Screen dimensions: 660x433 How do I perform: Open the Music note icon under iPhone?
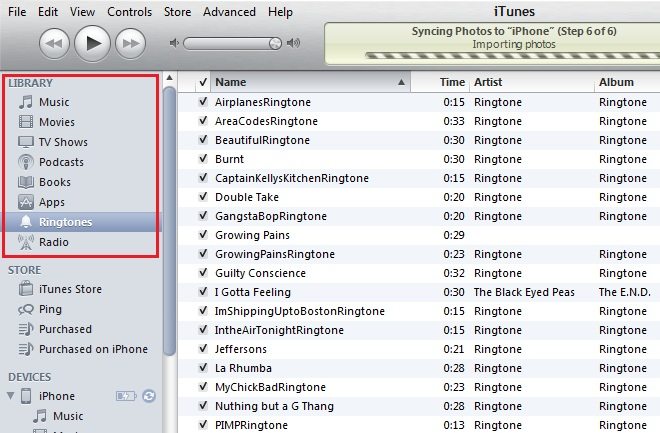pos(40,416)
